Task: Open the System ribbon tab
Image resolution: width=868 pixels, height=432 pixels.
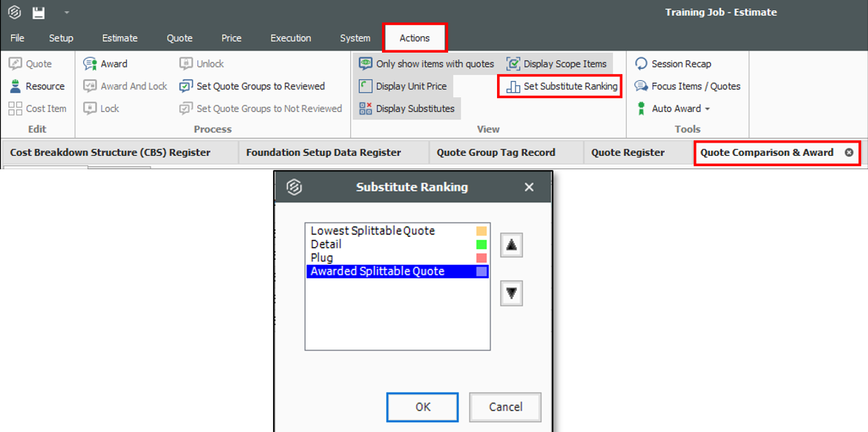Action: tap(355, 38)
